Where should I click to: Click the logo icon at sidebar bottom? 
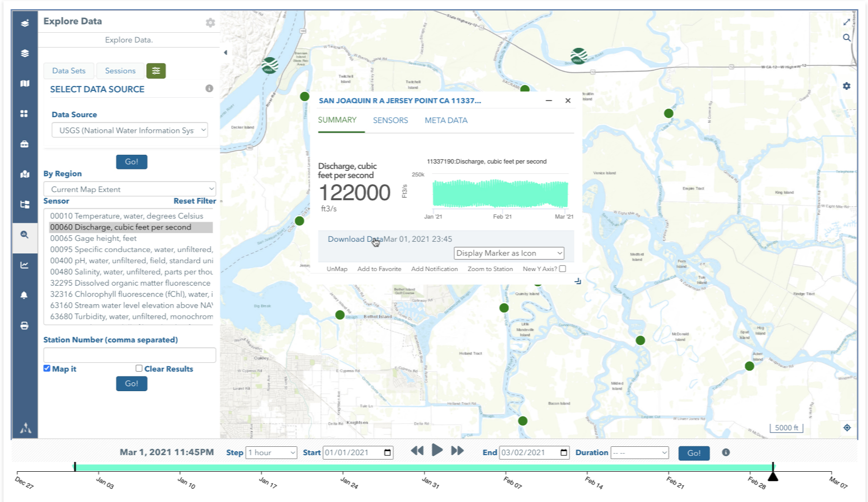[x=25, y=428]
